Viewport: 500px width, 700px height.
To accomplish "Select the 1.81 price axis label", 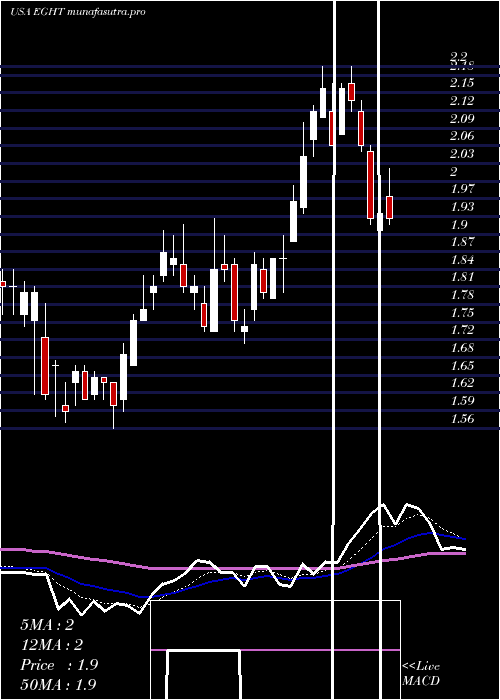I will tap(462, 277).
